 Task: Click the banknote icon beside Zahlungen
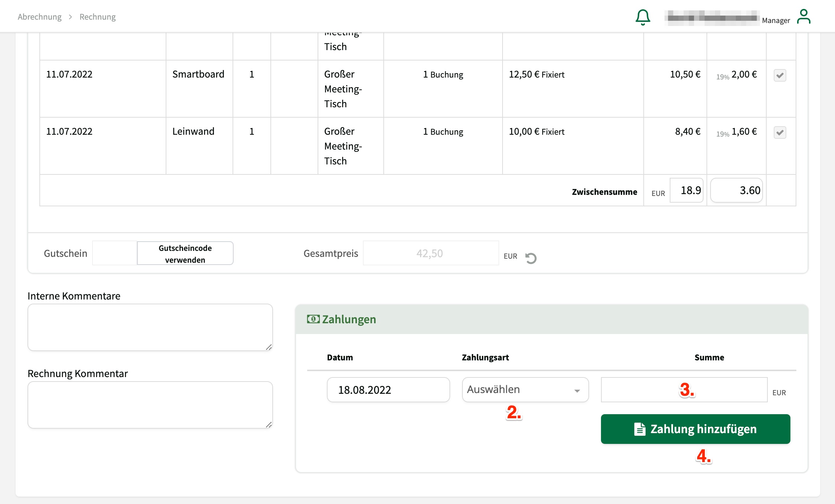(x=313, y=319)
